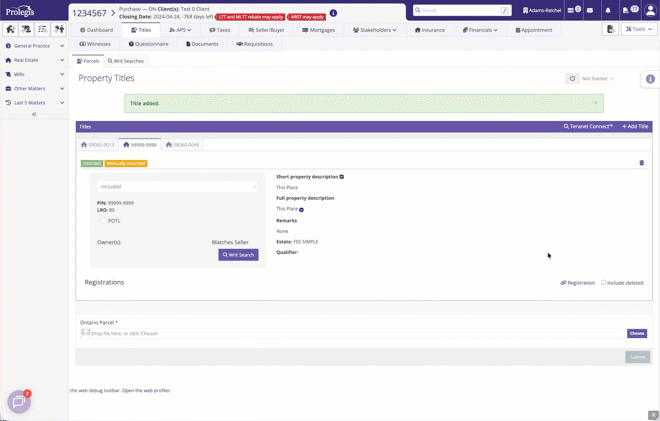Image resolution: width=660 pixels, height=421 pixels.
Task: Expand Real Estate in sidebar
Action: (35, 60)
